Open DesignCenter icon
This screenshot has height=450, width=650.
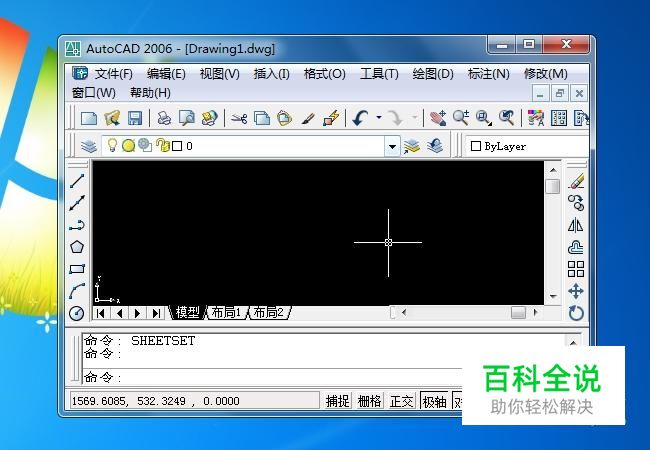click(559, 119)
